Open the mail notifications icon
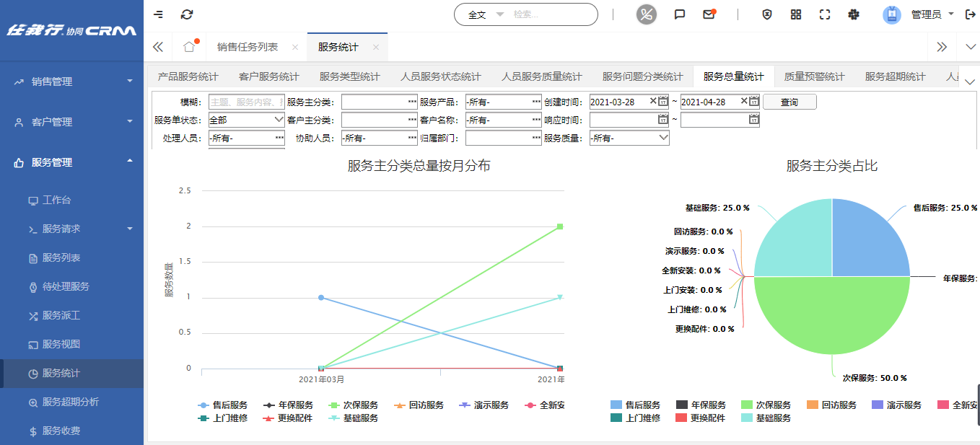The image size is (980, 445). pyautogui.click(x=709, y=13)
